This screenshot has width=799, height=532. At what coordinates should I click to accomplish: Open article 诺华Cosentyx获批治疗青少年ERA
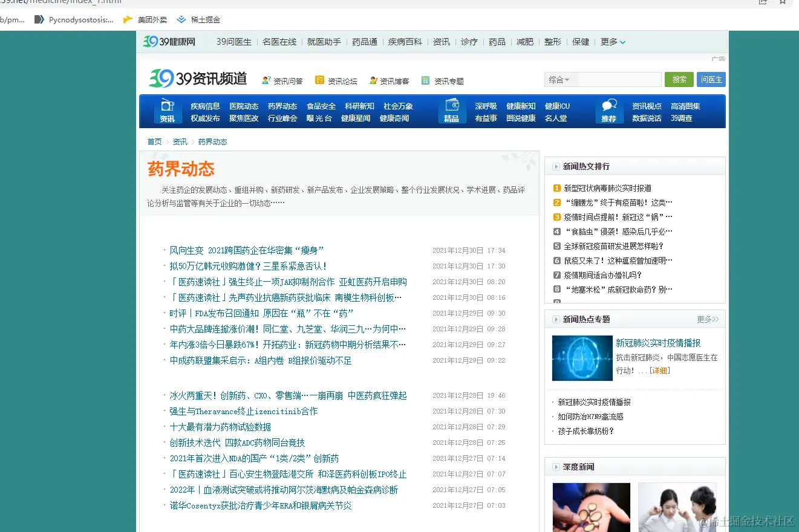tap(261, 505)
